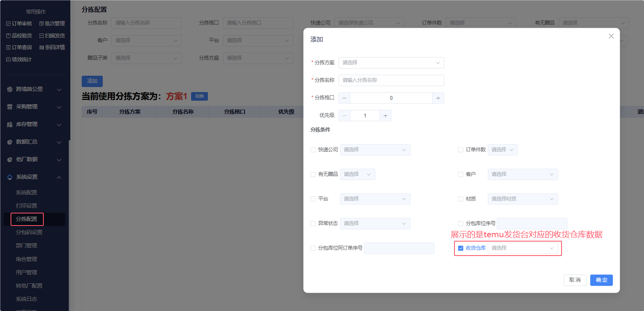The width and height of the screenshot is (644, 311).
Task: Click the 品检验货 shortcut icon
Action: click(x=8, y=36)
